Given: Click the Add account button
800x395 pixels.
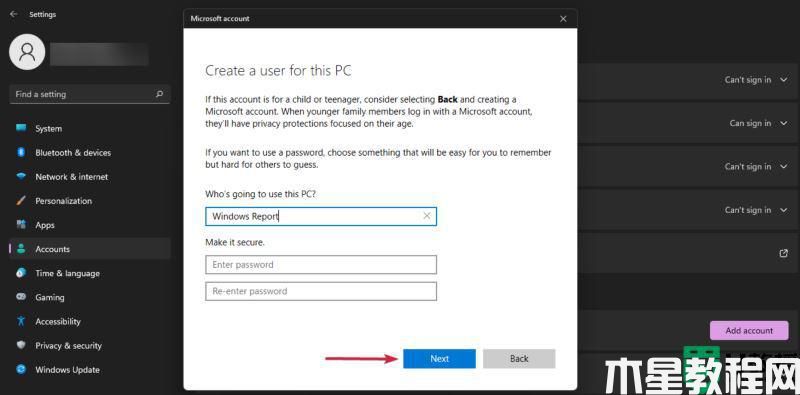Looking at the screenshot, I should 749,331.
